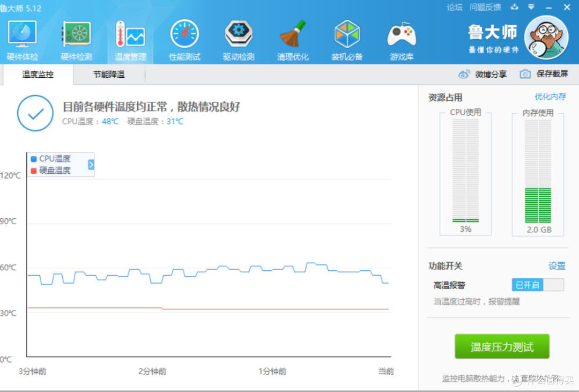The width and height of the screenshot is (579, 392).
Task: Expand the chart legend arrow
Action: 91,165
